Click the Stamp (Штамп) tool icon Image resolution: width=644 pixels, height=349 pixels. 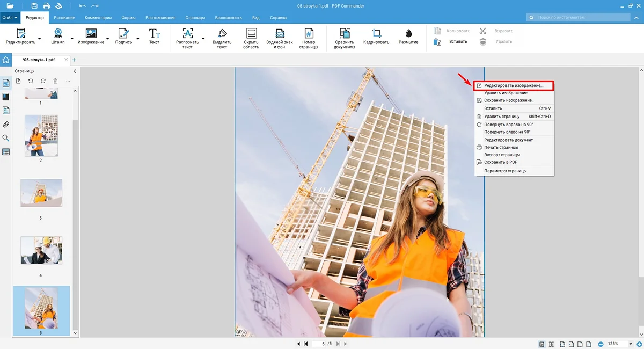[x=57, y=33]
